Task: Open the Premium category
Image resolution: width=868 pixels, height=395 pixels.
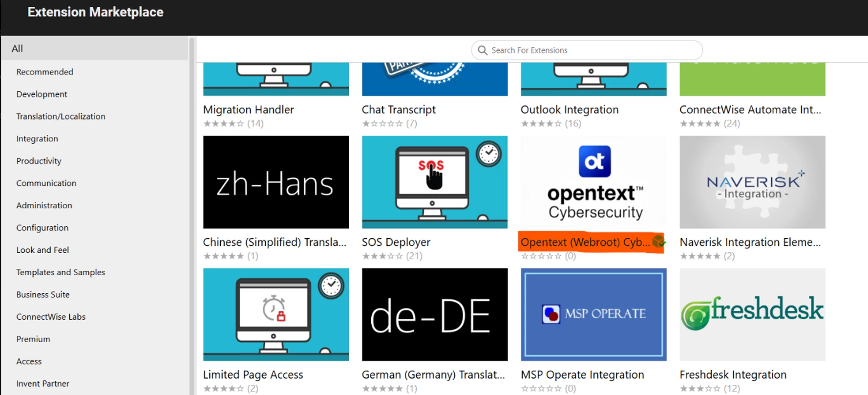Action: click(33, 339)
